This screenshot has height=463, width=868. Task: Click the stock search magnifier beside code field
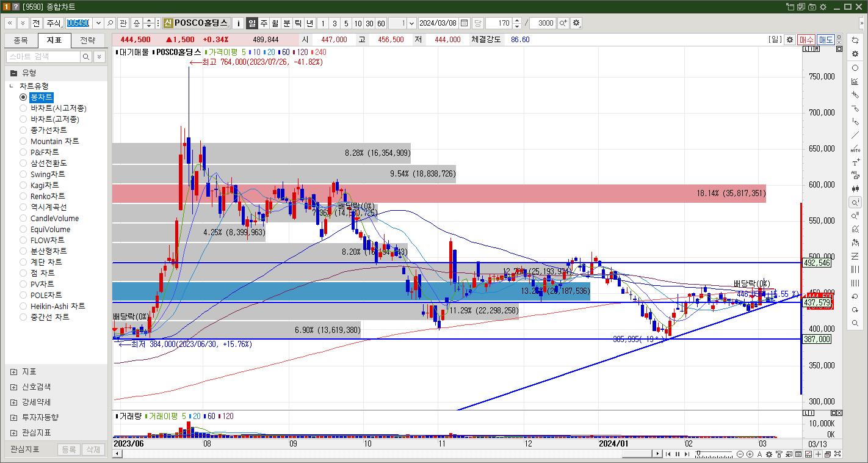point(110,23)
